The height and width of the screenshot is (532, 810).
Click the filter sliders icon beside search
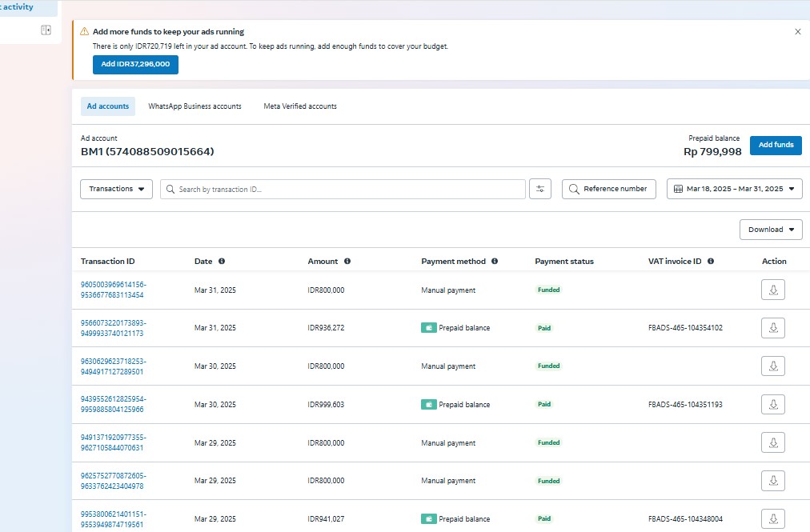540,189
